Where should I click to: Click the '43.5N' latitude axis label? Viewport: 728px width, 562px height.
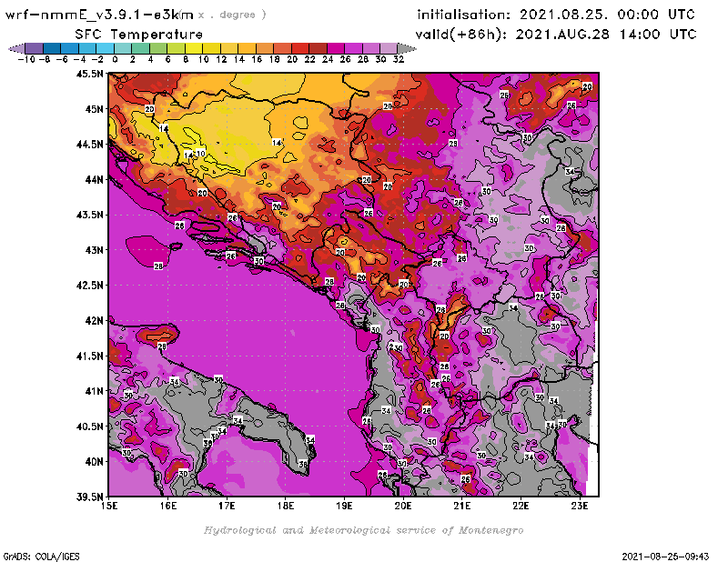tap(89, 215)
